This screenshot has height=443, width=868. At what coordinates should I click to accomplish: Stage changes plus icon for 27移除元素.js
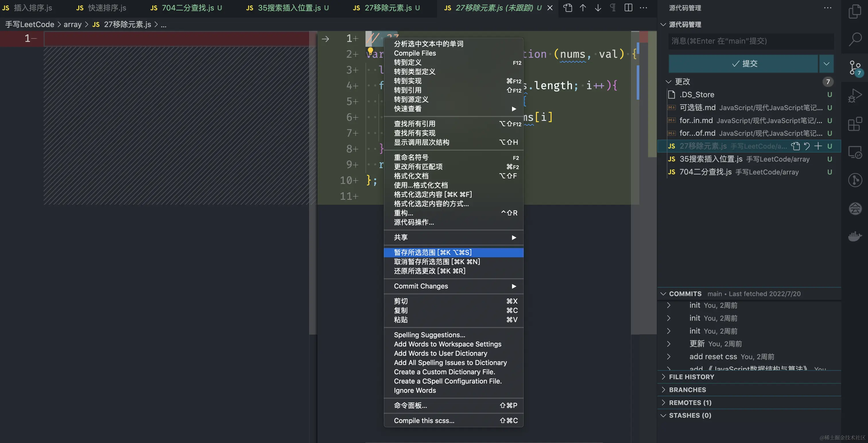pyautogui.click(x=818, y=146)
